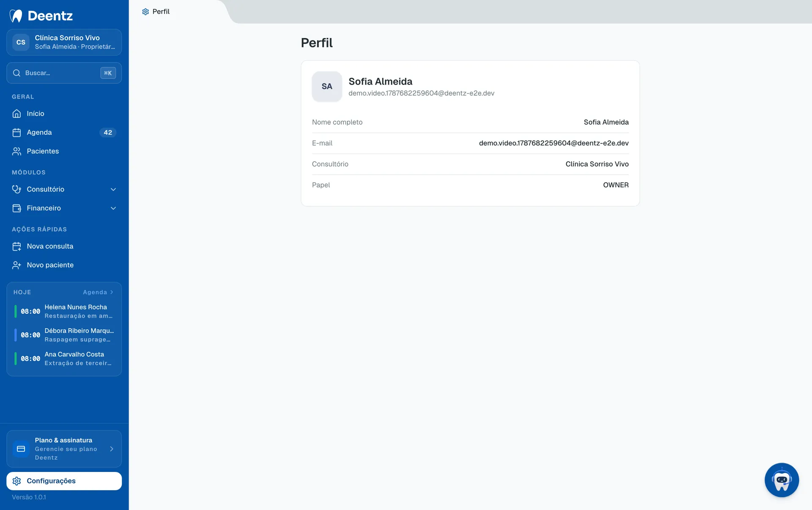Open Plano & assinatura arrow
Image resolution: width=812 pixels, height=510 pixels.
(x=112, y=449)
